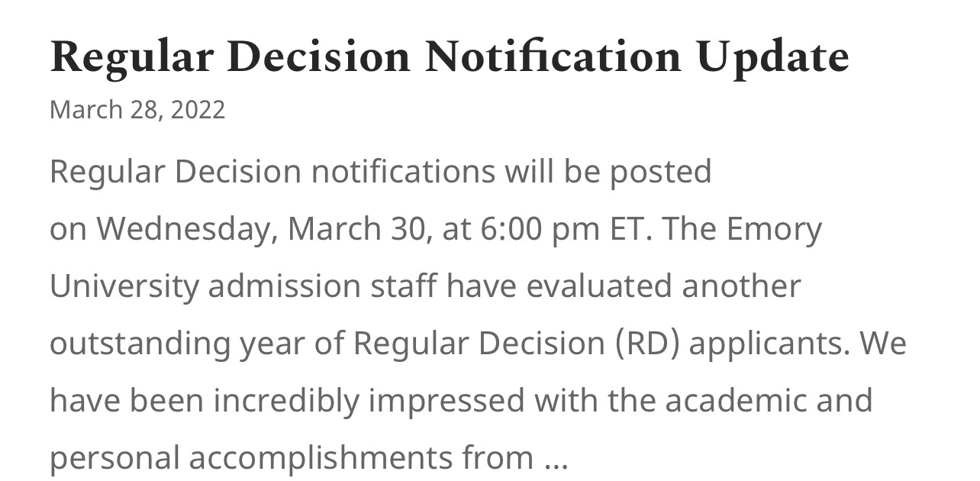
Task: Click "notifications will be posted" in first line
Action: 511,173
